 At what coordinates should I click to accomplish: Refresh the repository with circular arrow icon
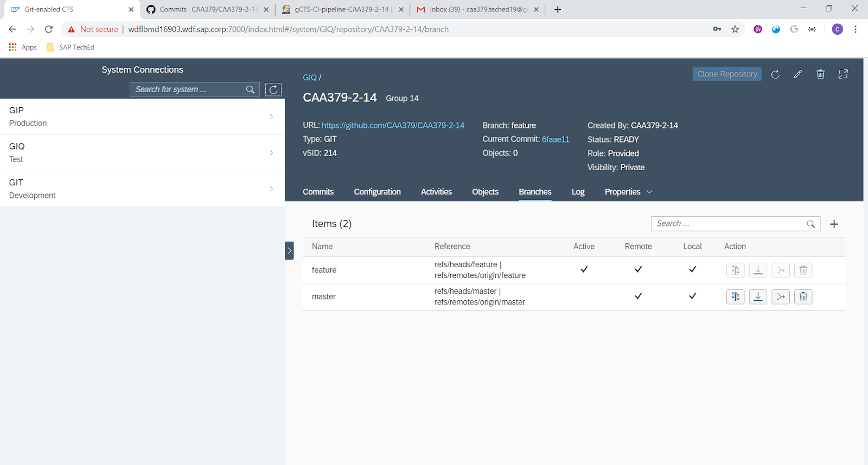(x=775, y=74)
